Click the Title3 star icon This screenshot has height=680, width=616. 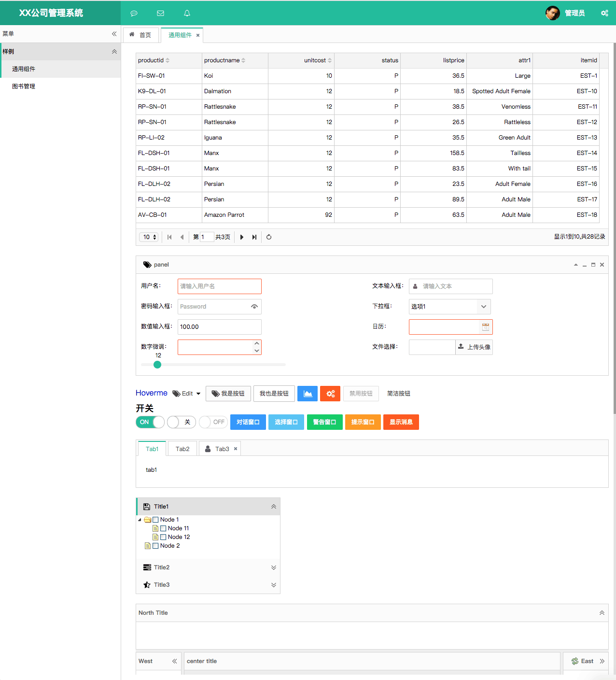point(147,585)
